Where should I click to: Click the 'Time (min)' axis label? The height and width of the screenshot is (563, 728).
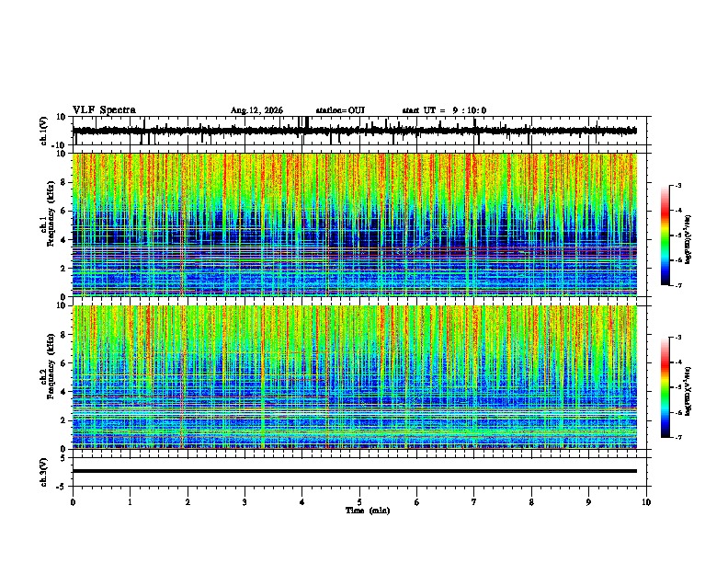coord(368,511)
